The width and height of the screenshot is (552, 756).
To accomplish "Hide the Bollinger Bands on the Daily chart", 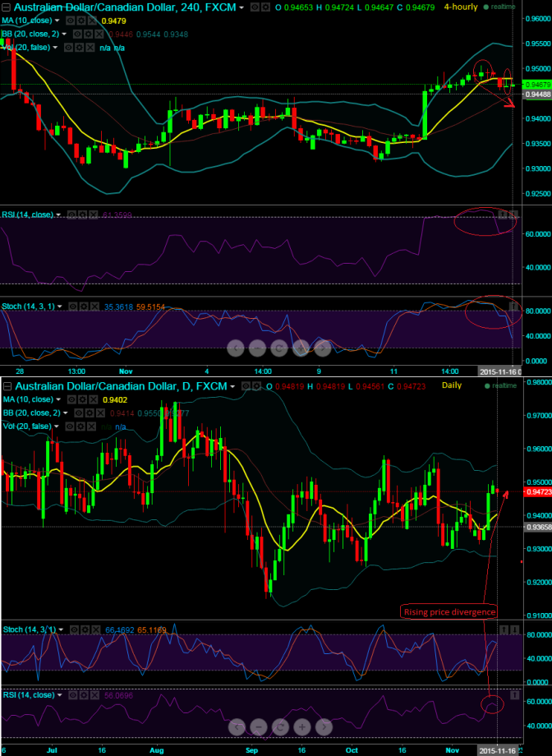I will [x=79, y=413].
